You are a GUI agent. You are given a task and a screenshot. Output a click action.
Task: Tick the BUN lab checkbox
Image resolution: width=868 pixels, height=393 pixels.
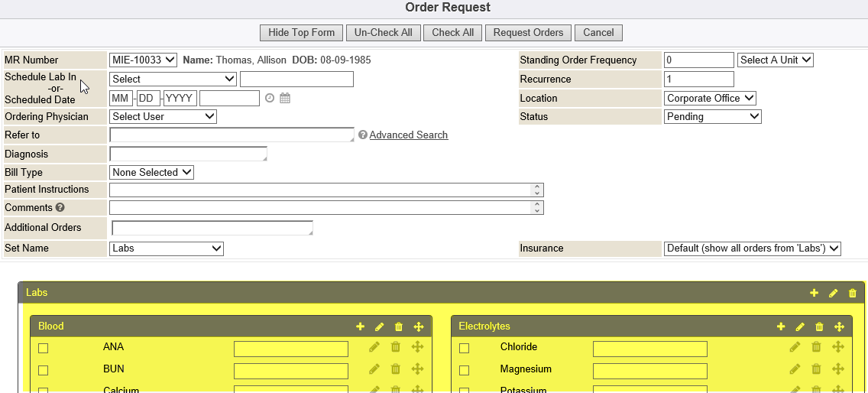click(44, 371)
